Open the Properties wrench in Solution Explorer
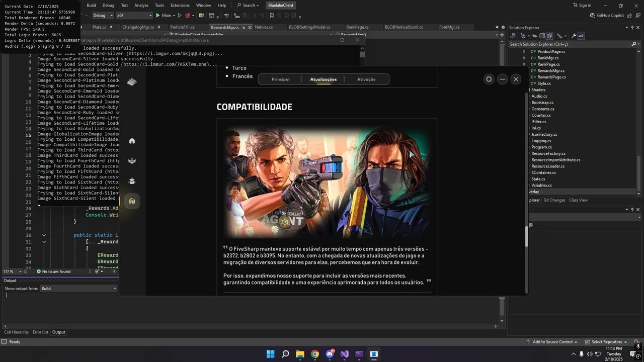644x362 pixels. pos(574,36)
